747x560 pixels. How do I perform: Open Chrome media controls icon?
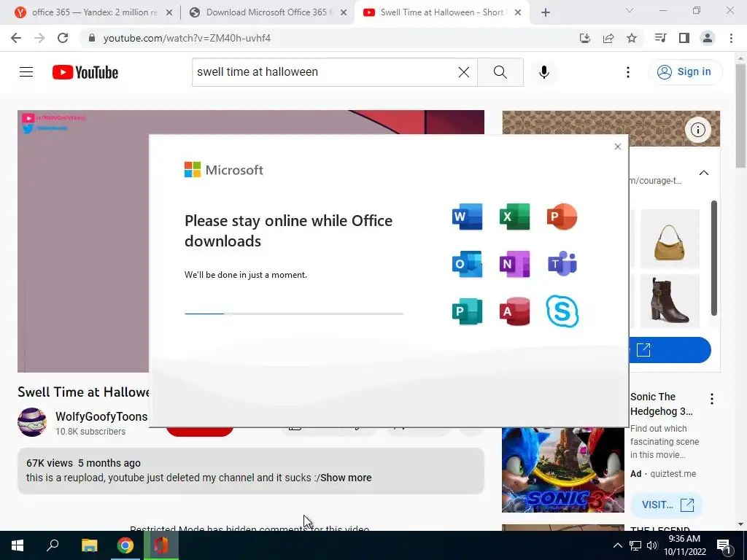[660, 38]
